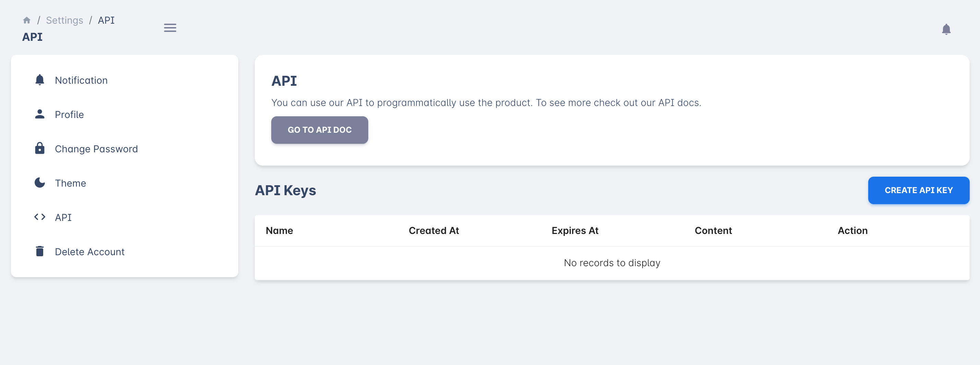Click the Create API Key button

point(918,190)
